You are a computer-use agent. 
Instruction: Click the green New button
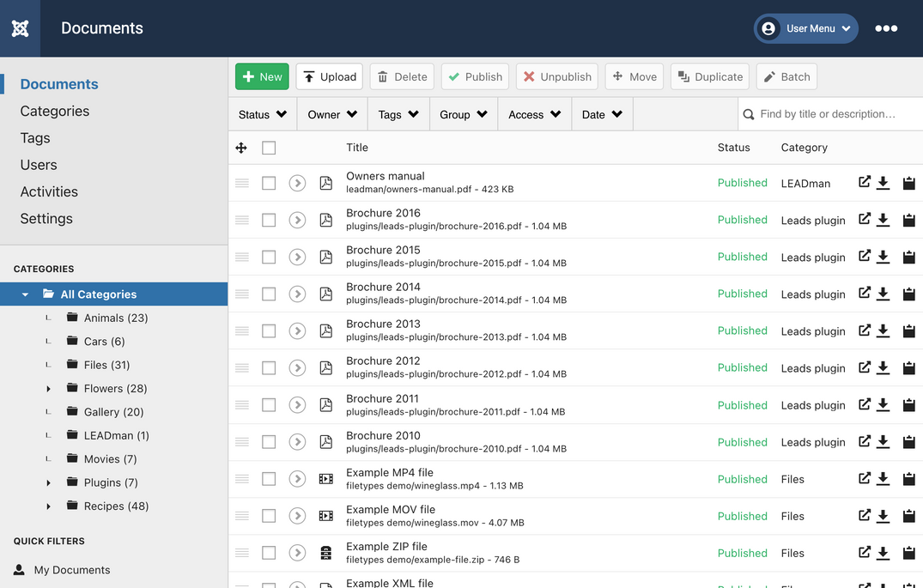[x=262, y=76]
